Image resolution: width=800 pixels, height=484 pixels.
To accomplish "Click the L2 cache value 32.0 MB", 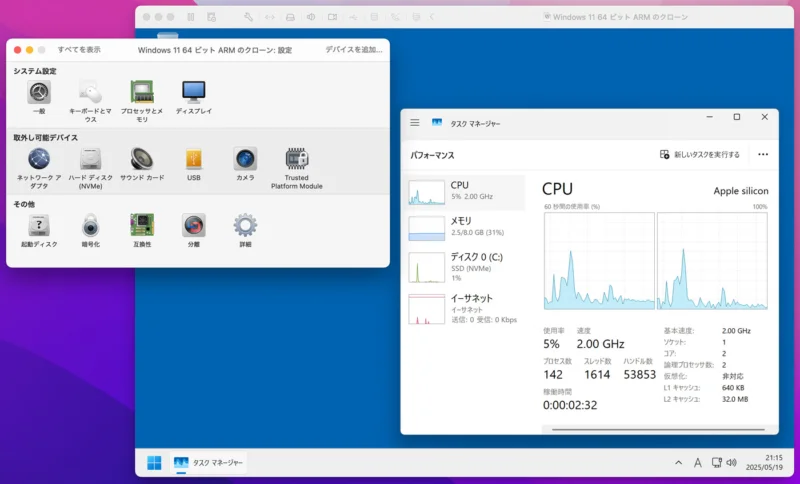I will click(735, 399).
